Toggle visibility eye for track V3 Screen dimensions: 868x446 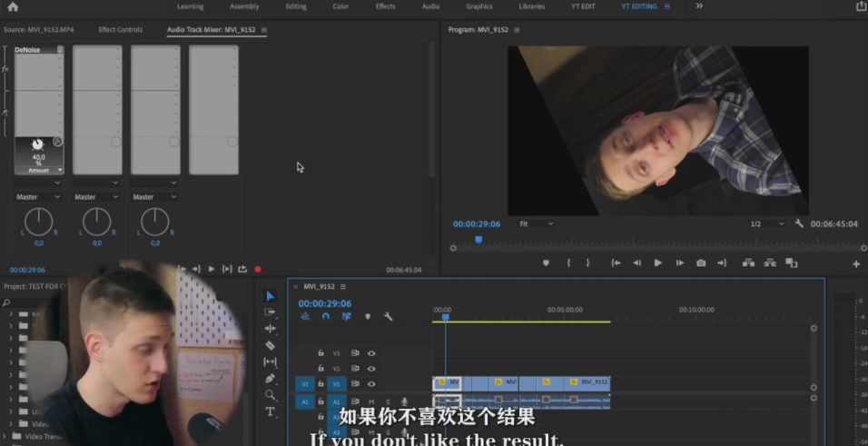pos(371,353)
